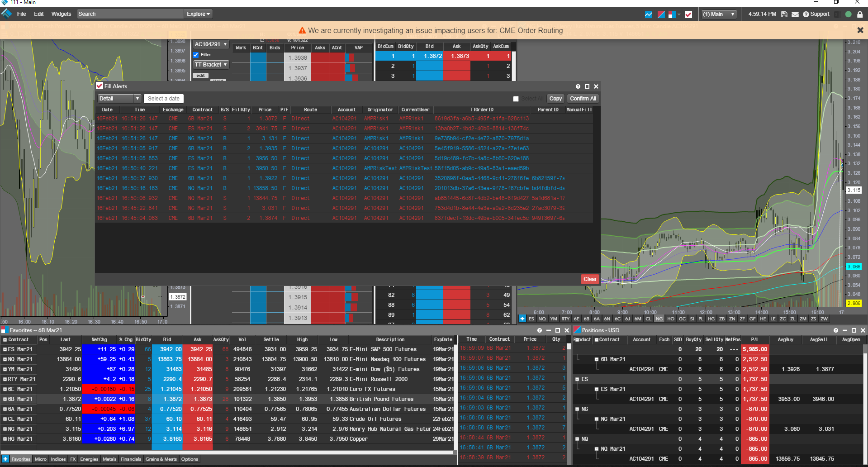Open the messages envelope icon
Viewport: 868px width, 467px height.
[795, 14]
